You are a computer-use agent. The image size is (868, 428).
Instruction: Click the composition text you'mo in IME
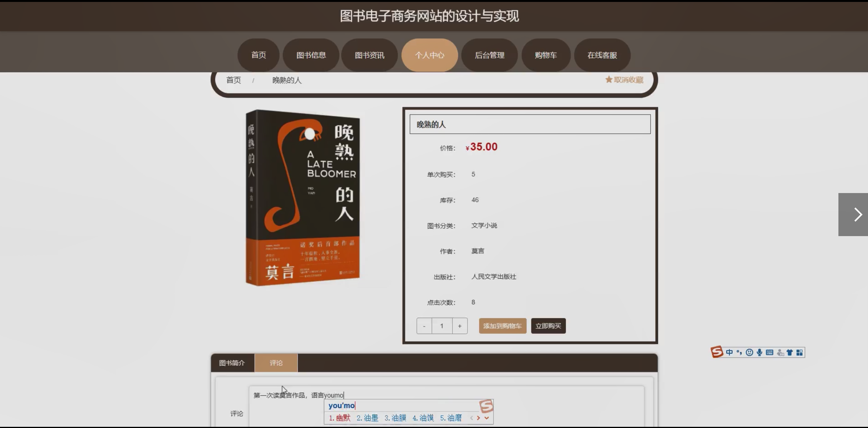click(342, 405)
